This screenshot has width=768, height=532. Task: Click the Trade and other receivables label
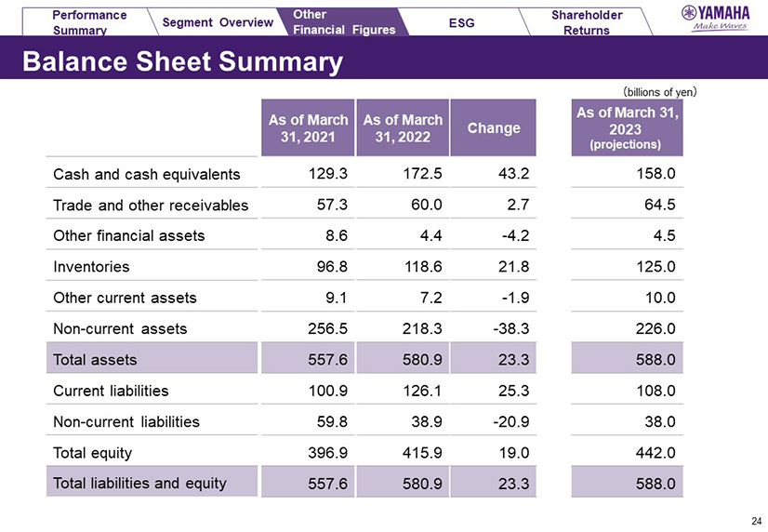pos(151,205)
